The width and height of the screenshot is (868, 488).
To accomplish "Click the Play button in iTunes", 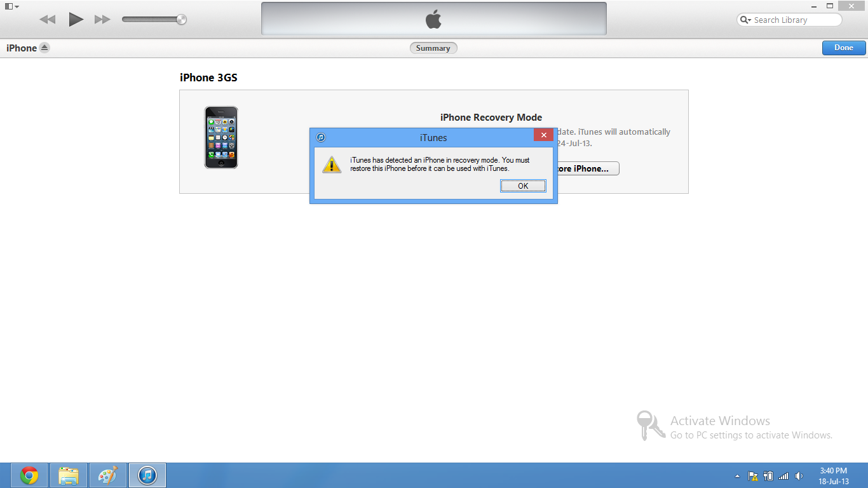I will click(x=76, y=19).
